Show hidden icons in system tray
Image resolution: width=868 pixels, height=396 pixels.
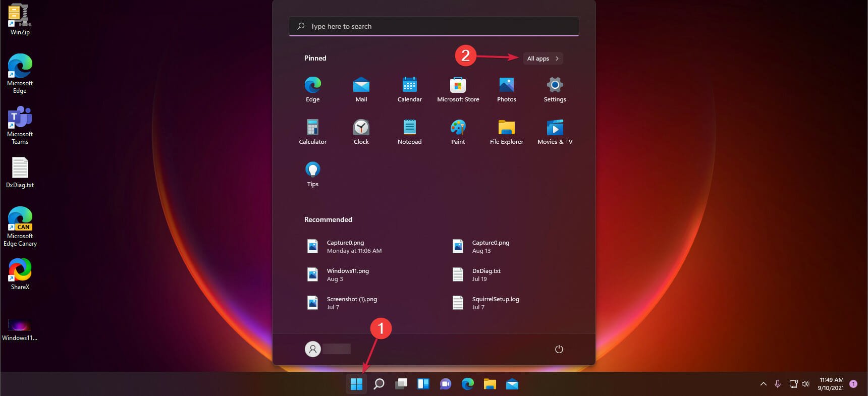pos(764,384)
